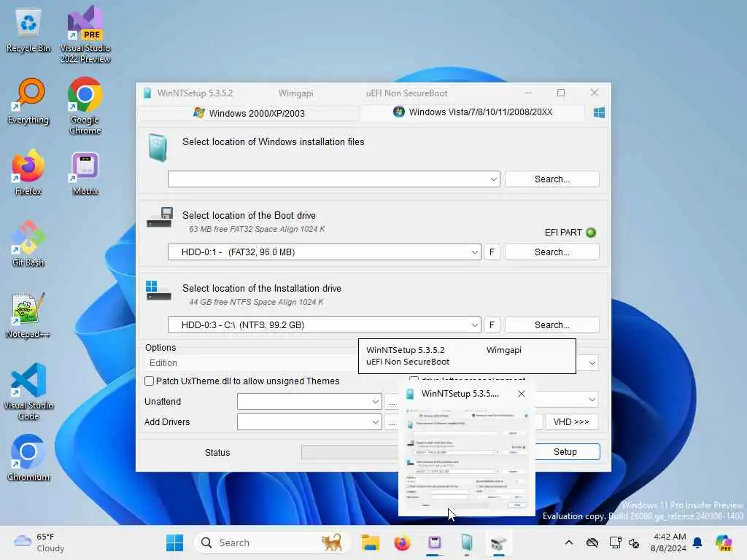Expand the installation files location dropdown
This screenshot has height=560, width=747.
pos(494,179)
